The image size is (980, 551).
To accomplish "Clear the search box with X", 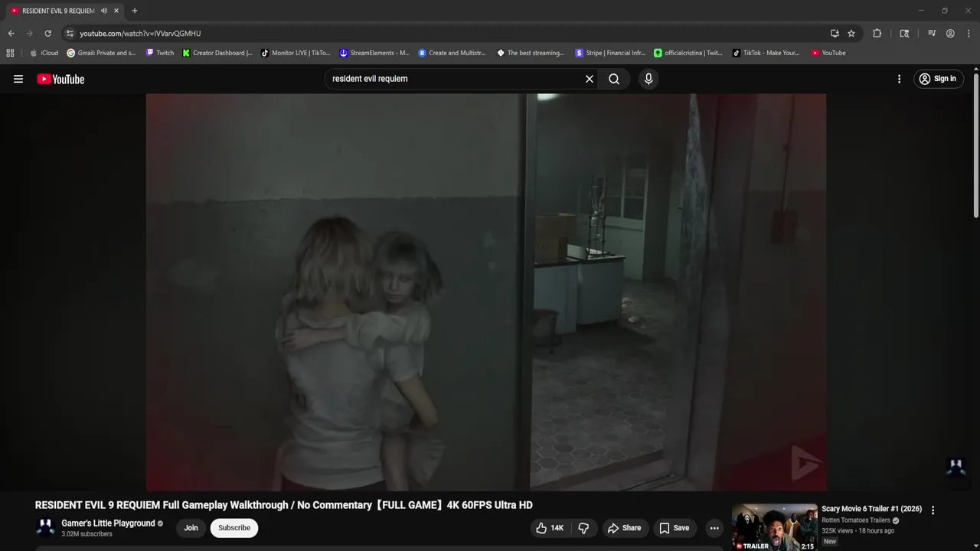I will pos(590,79).
